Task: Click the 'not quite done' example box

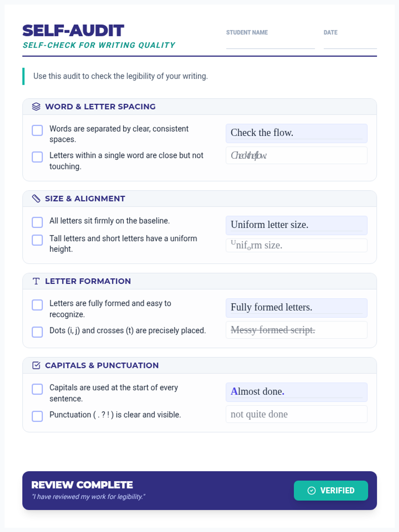Action: (296, 414)
